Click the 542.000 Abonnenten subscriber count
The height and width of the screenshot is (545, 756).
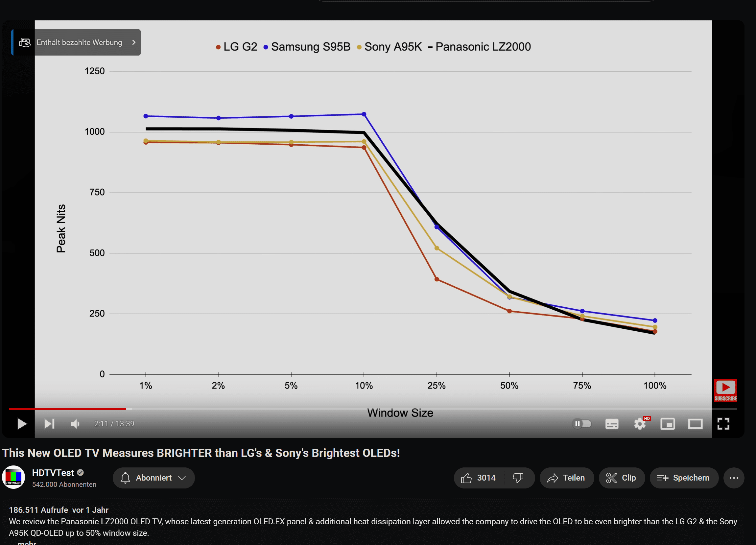(64, 484)
